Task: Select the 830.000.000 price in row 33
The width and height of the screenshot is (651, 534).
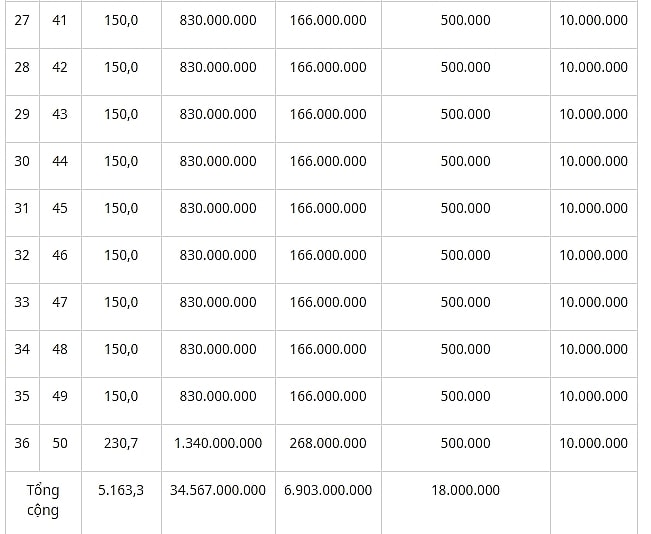Action: coord(218,302)
